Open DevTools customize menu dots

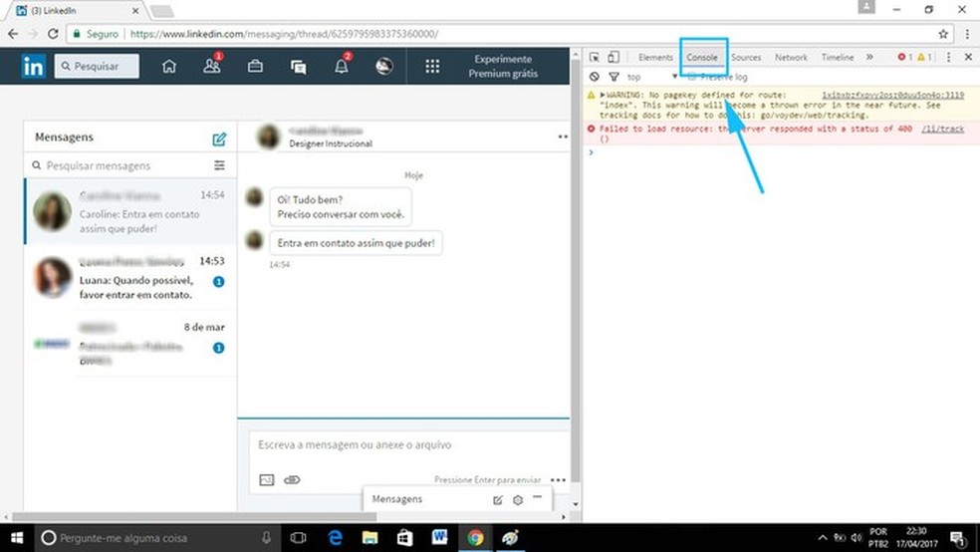pyautogui.click(x=949, y=57)
